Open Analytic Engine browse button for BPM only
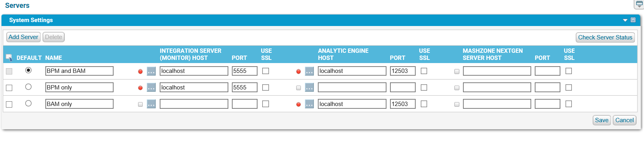The image size is (644, 160). pos(310,87)
